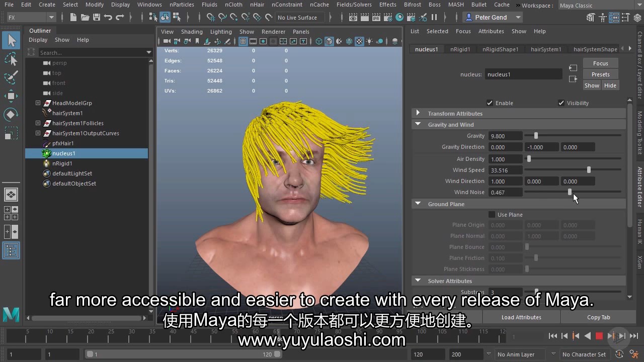Turn on snap to grids
This screenshot has width=644, height=362.
pos(211,17)
